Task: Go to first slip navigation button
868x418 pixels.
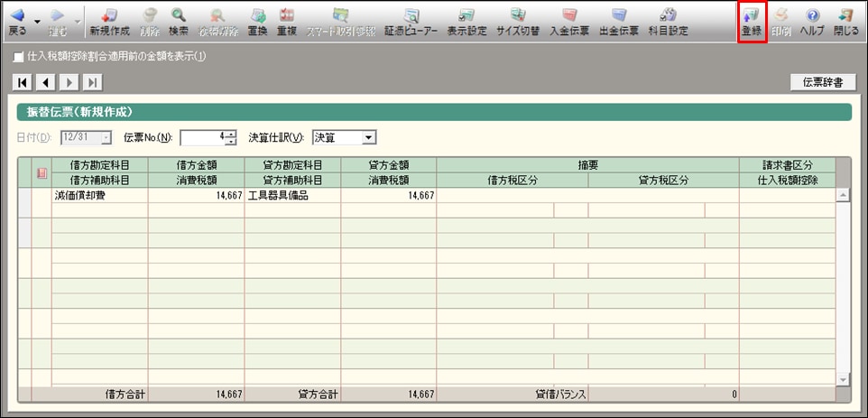Action: click(x=22, y=83)
